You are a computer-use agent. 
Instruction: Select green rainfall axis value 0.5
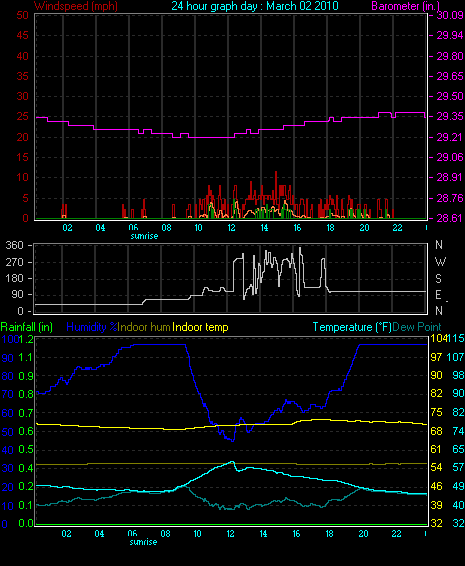pyautogui.click(x=26, y=449)
